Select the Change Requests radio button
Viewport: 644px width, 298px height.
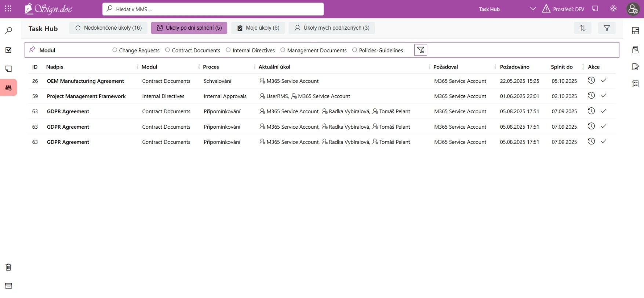(x=115, y=50)
